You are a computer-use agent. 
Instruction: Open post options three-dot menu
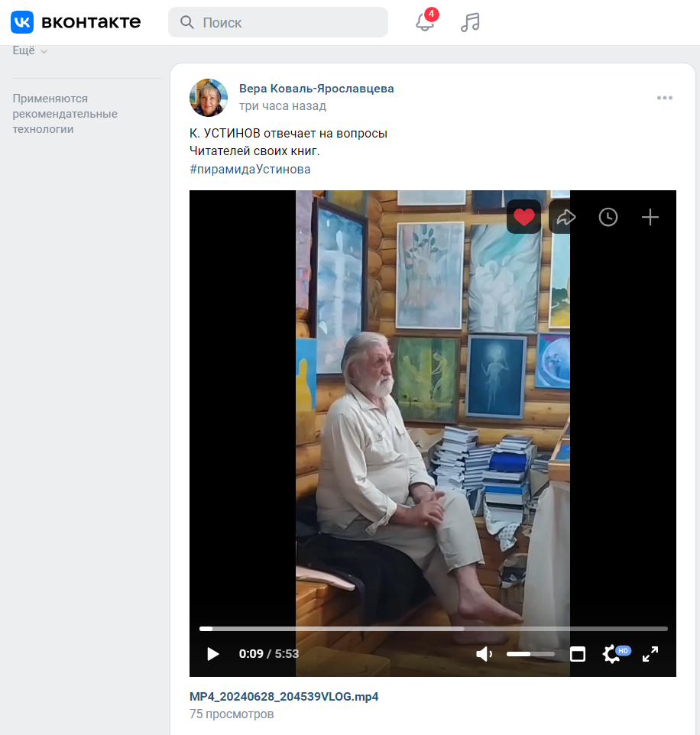coord(664,98)
